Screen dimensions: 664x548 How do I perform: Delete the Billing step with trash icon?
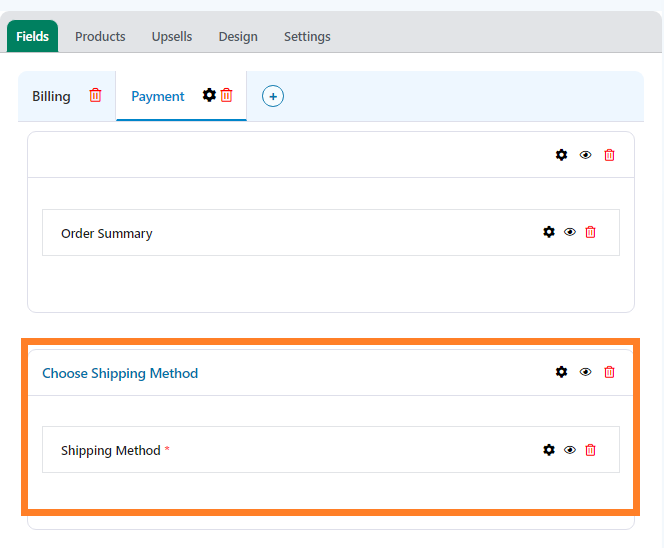95,95
